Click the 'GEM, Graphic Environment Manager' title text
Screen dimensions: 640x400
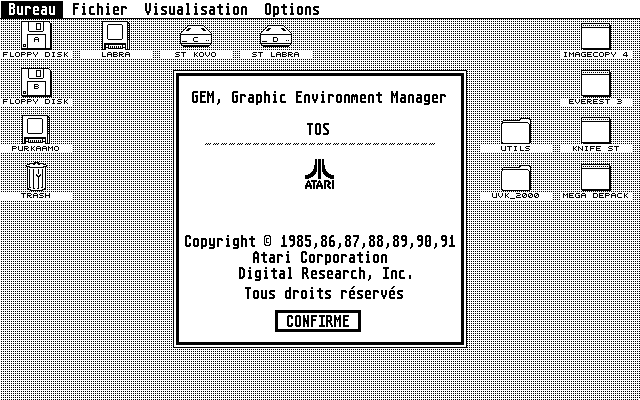pyautogui.click(x=319, y=98)
